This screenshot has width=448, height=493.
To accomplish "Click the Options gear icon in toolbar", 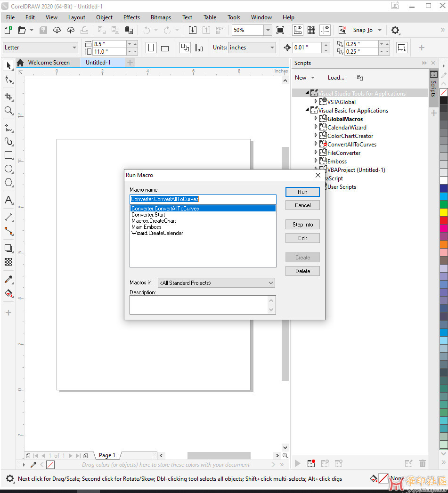I will 395,30.
